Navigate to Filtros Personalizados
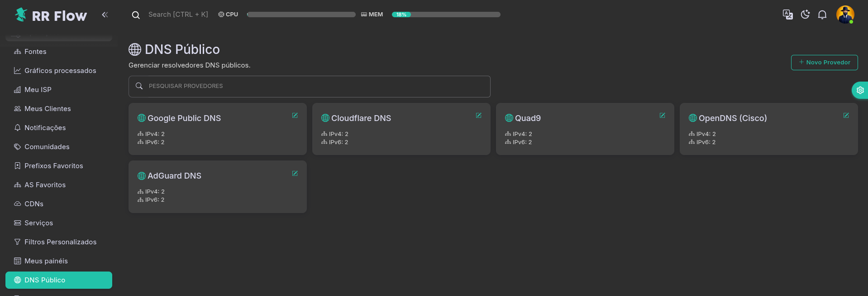Image resolution: width=868 pixels, height=296 pixels. 60,242
